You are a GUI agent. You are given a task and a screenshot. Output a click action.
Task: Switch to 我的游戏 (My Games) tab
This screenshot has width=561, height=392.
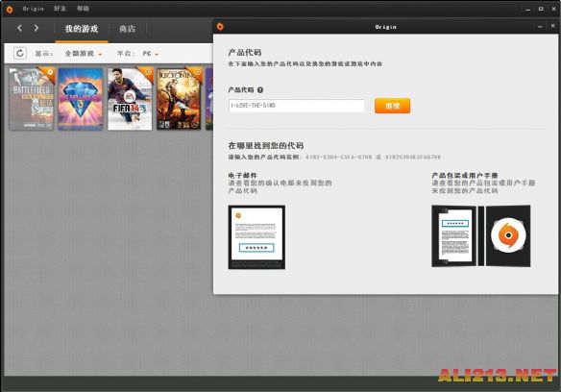[x=82, y=29]
